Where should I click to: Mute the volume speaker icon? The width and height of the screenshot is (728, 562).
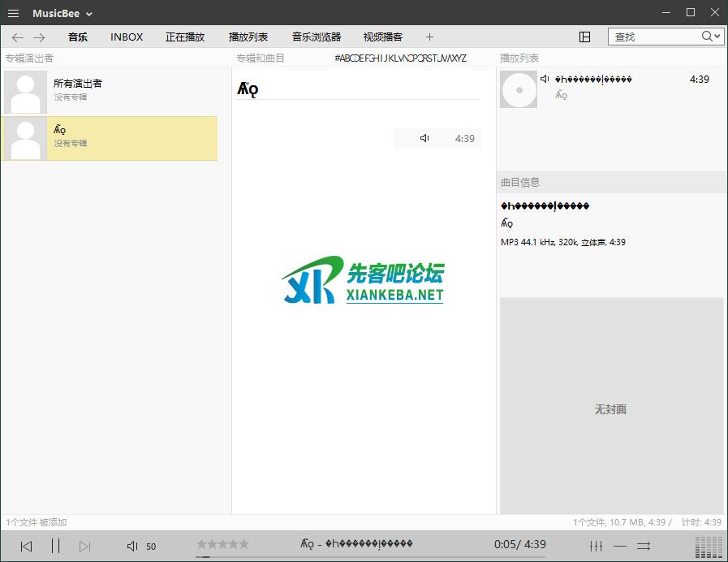click(x=132, y=546)
